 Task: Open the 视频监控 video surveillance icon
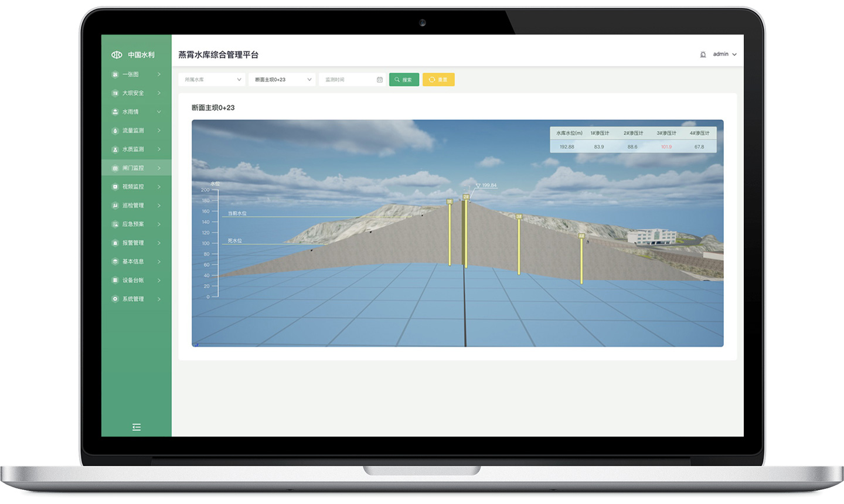click(115, 186)
